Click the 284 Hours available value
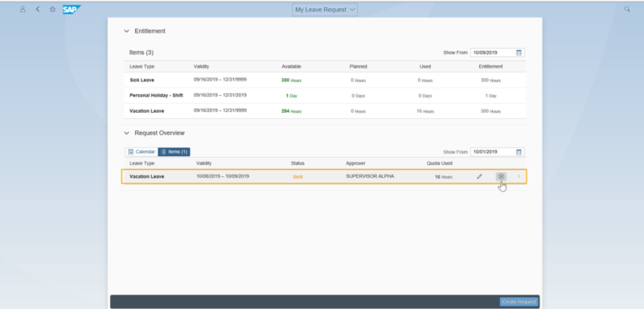 291,111
